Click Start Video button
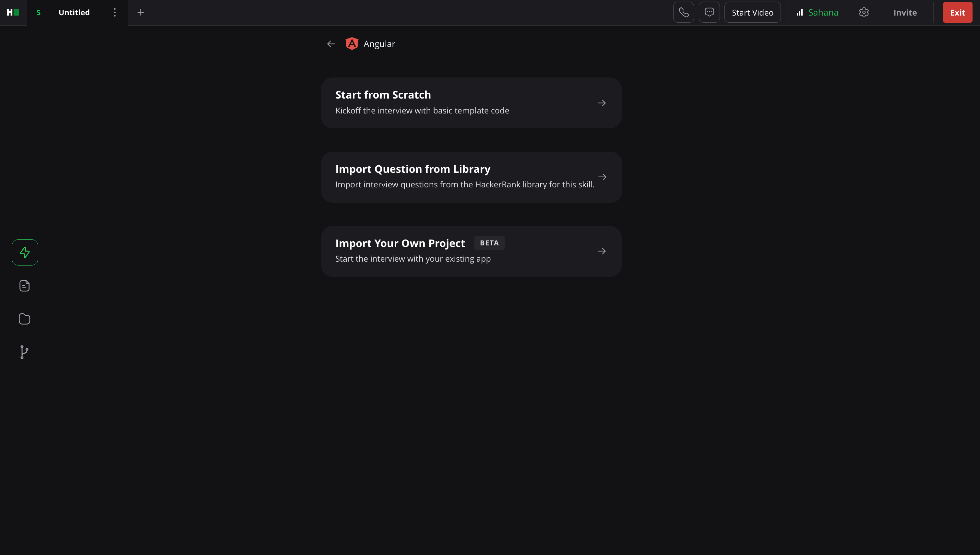Viewport: 980px width, 555px height. point(752,13)
